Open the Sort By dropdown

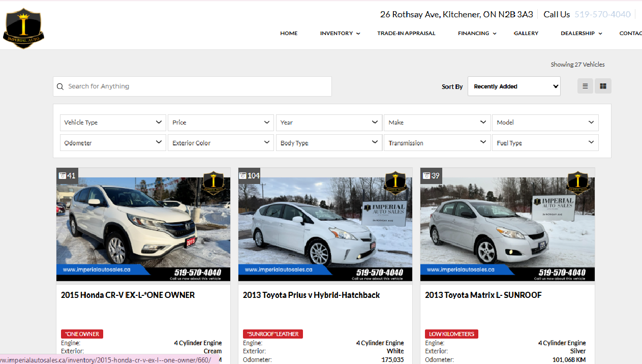tap(514, 86)
